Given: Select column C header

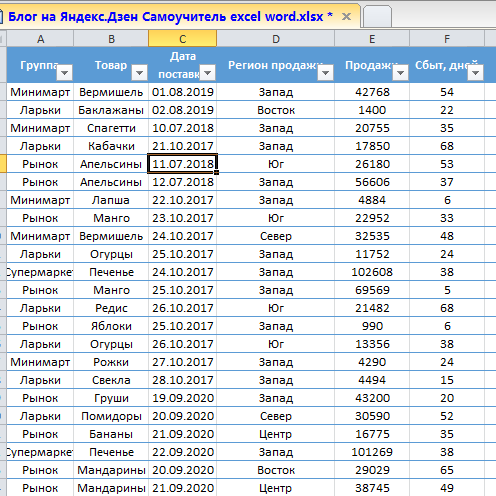Looking at the screenshot, I should [183, 39].
